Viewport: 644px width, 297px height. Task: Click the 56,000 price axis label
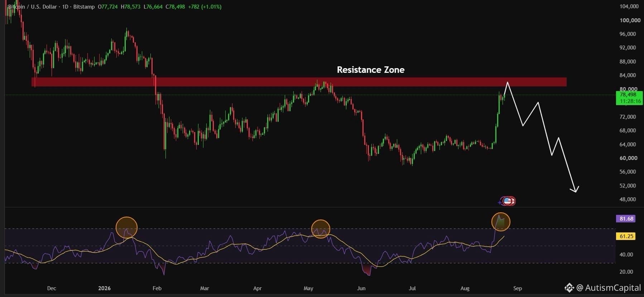point(628,172)
